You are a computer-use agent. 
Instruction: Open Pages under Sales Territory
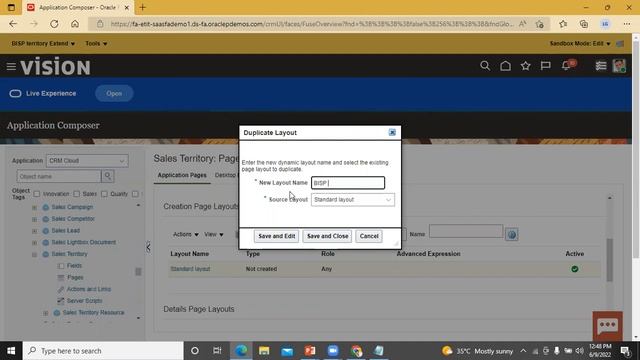[x=75, y=278]
